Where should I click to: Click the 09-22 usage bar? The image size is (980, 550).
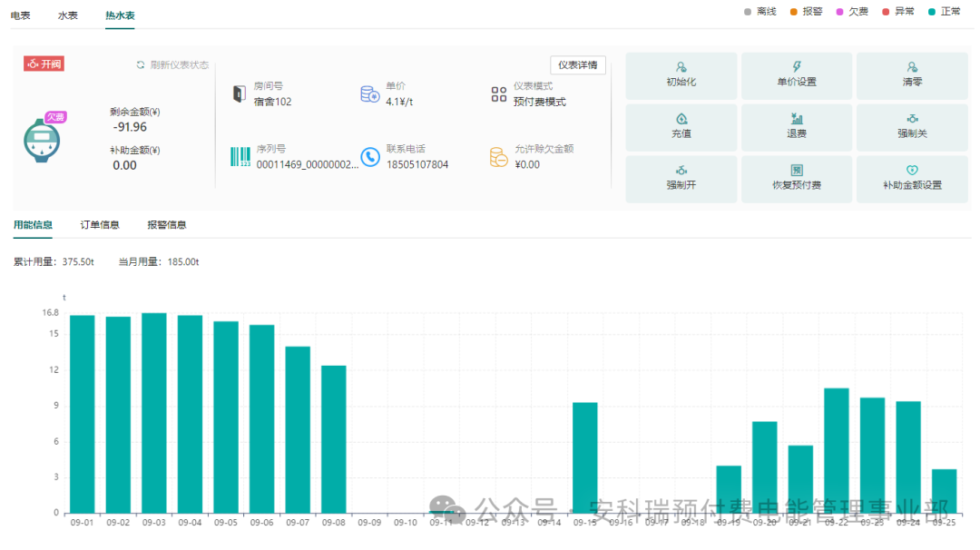coord(837,451)
